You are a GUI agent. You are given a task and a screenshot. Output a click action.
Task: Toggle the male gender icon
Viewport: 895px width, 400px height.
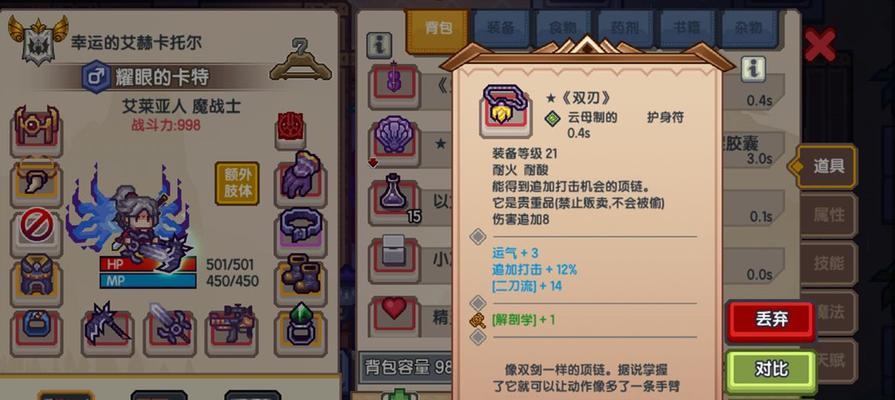coord(95,76)
